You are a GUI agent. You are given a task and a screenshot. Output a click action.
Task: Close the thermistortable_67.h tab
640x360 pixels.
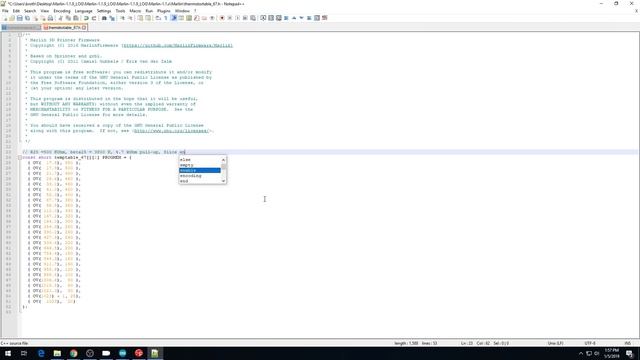[84, 27]
